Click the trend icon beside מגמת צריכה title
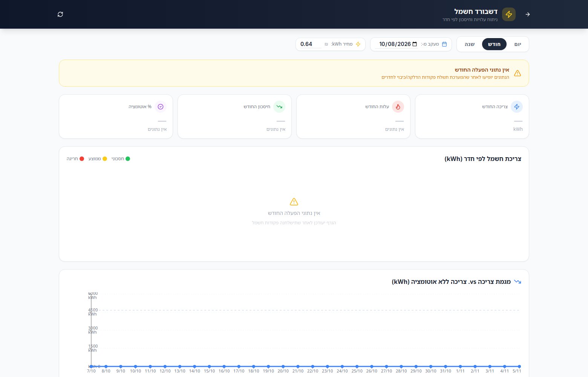The width and height of the screenshot is (588, 377). pos(518,282)
